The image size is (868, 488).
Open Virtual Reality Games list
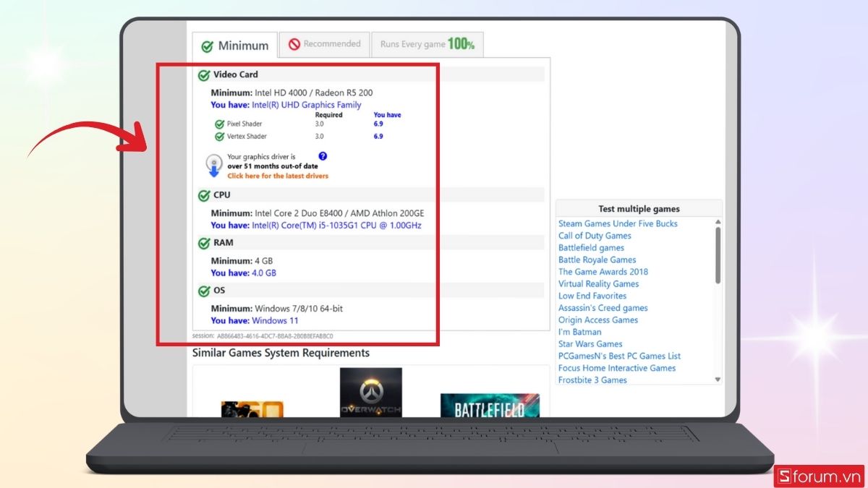point(598,284)
